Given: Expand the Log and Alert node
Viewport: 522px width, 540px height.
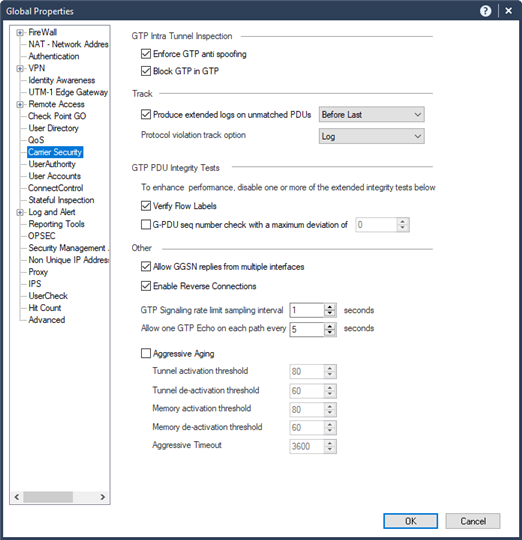Looking at the screenshot, I should coord(20,212).
